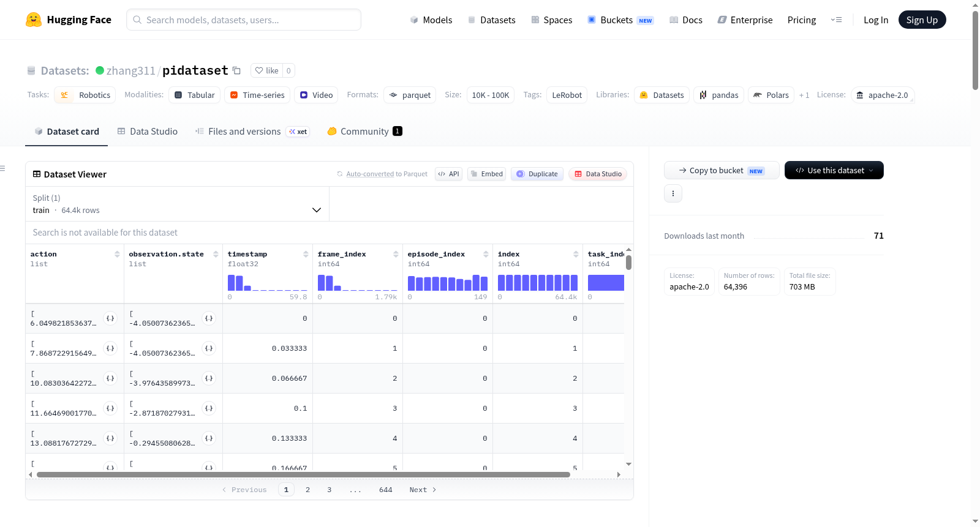The height and width of the screenshot is (527, 980).
Task: Show the additional +1 libraries
Action: coord(804,95)
